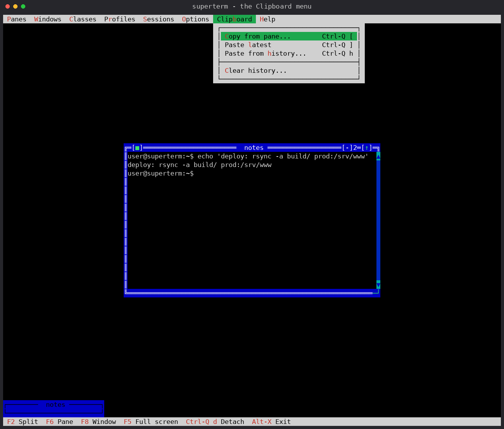The height and width of the screenshot is (429, 504).
Task: Click F6 Pane in the status bar
Action: tap(59, 422)
